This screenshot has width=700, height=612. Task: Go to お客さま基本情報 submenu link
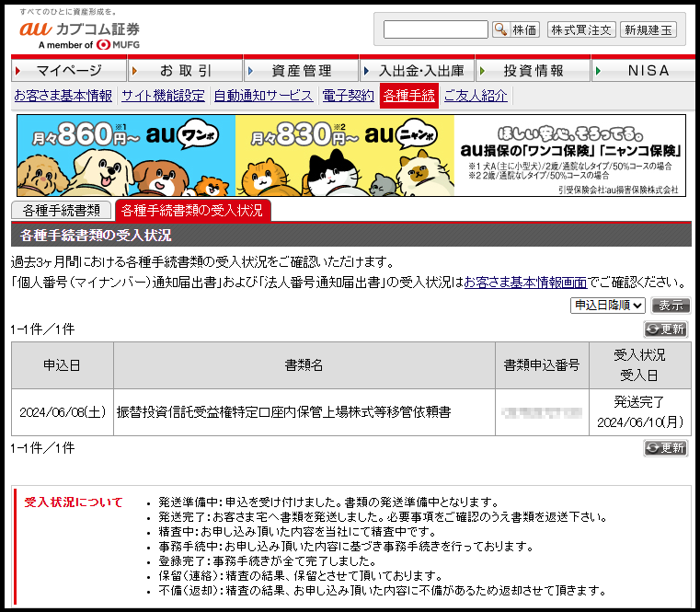[63, 96]
